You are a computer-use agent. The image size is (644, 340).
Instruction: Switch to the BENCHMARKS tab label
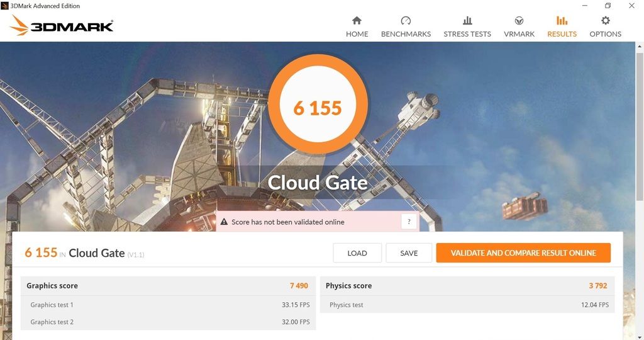(406, 34)
